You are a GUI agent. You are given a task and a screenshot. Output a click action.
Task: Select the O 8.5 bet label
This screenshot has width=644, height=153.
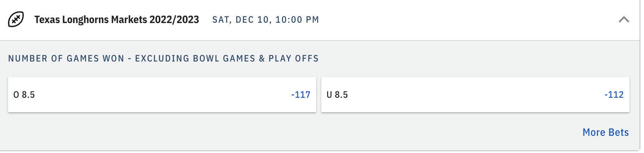[x=24, y=95]
